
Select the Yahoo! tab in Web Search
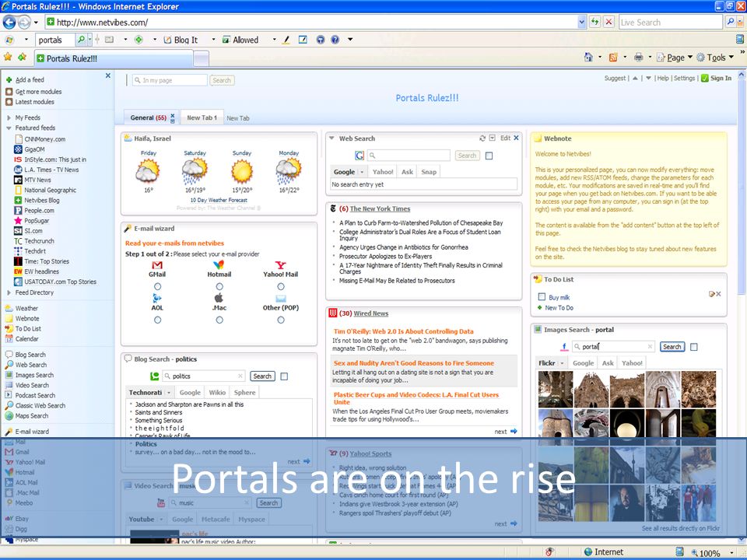coord(383,172)
